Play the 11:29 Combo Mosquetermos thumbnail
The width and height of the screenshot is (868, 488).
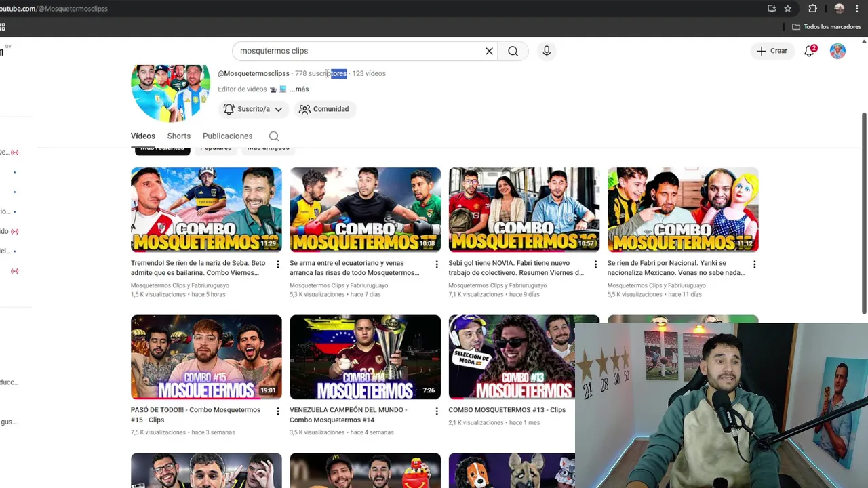pos(206,210)
